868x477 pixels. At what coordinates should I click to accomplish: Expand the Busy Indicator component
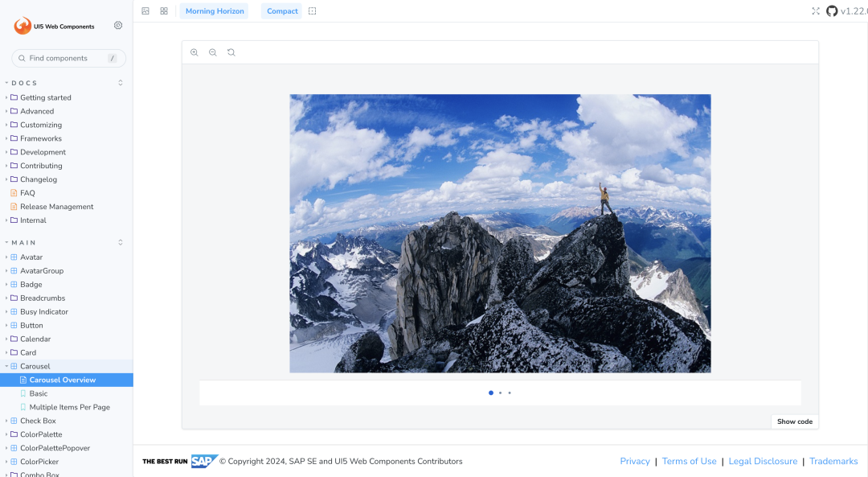pos(43,312)
